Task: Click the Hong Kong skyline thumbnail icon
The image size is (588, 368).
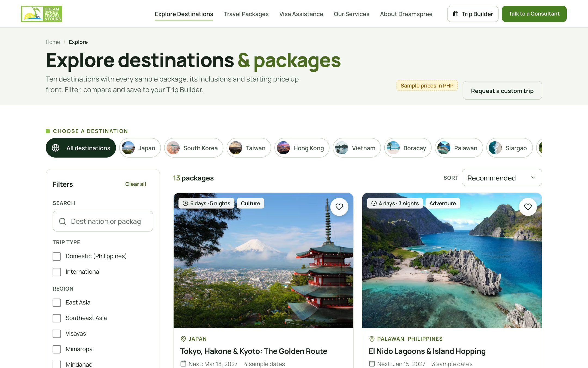Action: [x=283, y=148]
